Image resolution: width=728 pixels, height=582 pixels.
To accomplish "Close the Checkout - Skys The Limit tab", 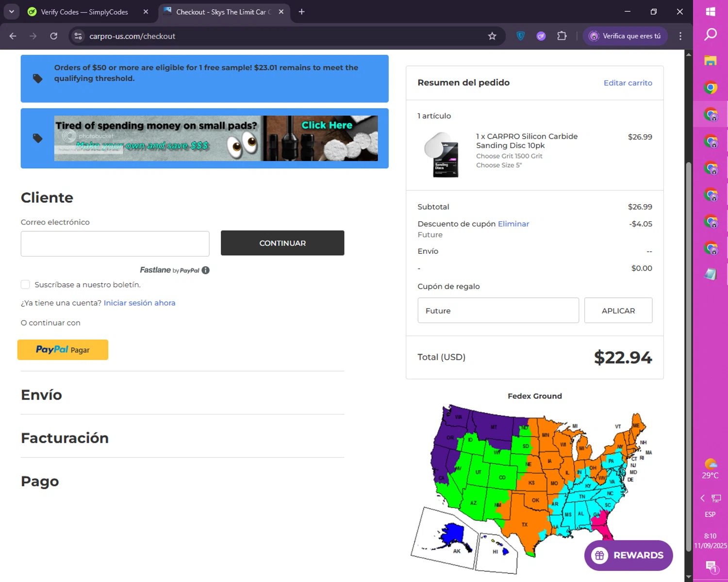I will coord(281,12).
